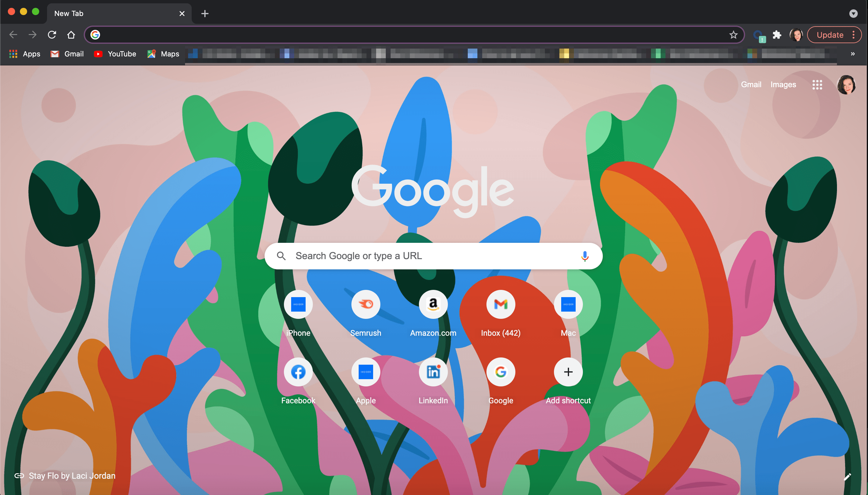The width and height of the screenshot is (868, 495).
Task: Open the Extensions puzzle icon
Action: click(x=777, y=35)
